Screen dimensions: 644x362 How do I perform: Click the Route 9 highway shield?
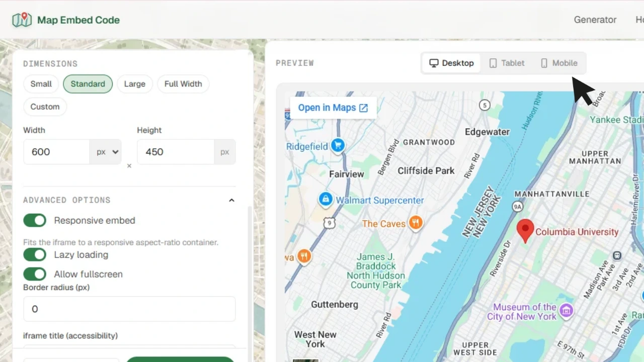coord(329,223)
